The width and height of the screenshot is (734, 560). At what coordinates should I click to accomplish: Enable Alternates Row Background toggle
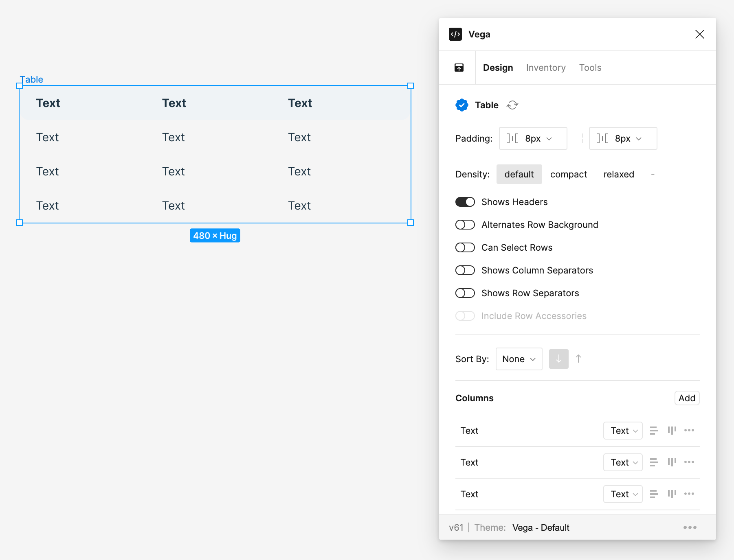coord(465,225)
